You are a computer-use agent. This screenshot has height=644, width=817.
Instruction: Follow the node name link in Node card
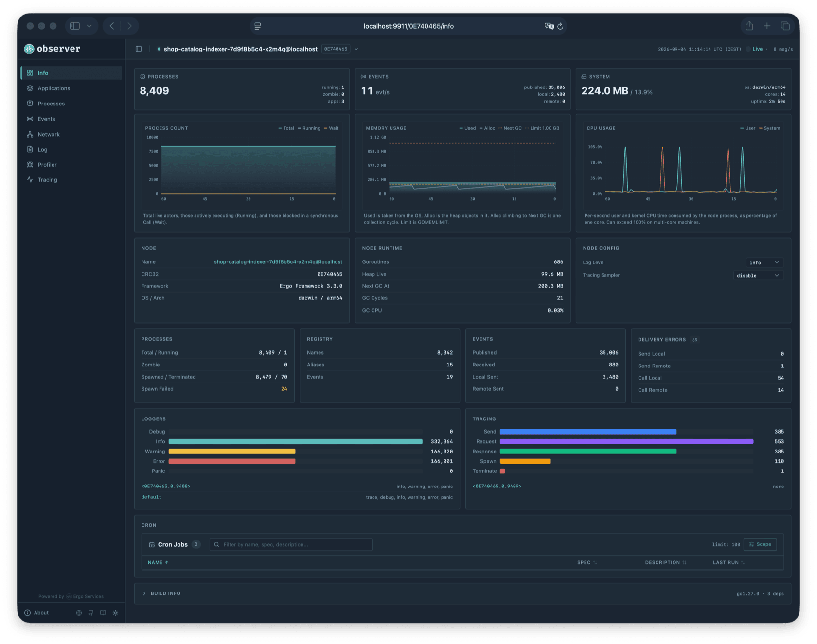(x=278, y=262)
